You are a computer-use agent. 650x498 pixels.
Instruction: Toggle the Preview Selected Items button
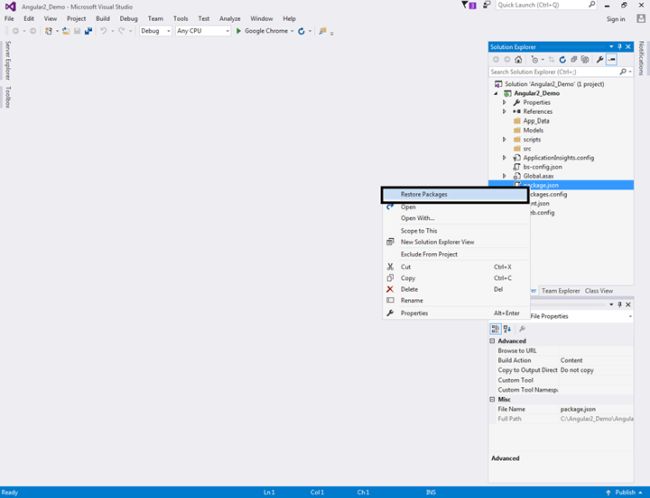pyautogui.click(x=611, y=60)
